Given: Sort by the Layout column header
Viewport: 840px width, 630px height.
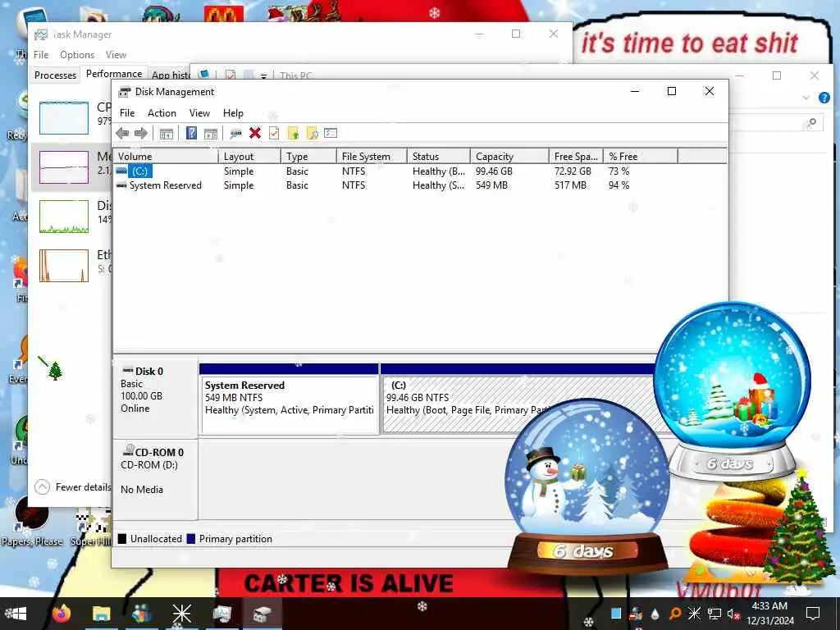Looking at the screenshot, I should (249, 157).
